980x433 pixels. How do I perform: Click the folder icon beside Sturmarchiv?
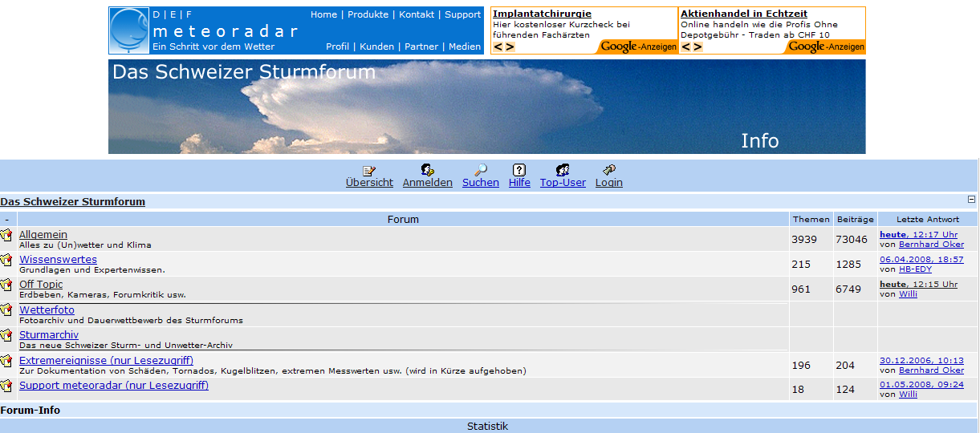click(x=6, y=335)
